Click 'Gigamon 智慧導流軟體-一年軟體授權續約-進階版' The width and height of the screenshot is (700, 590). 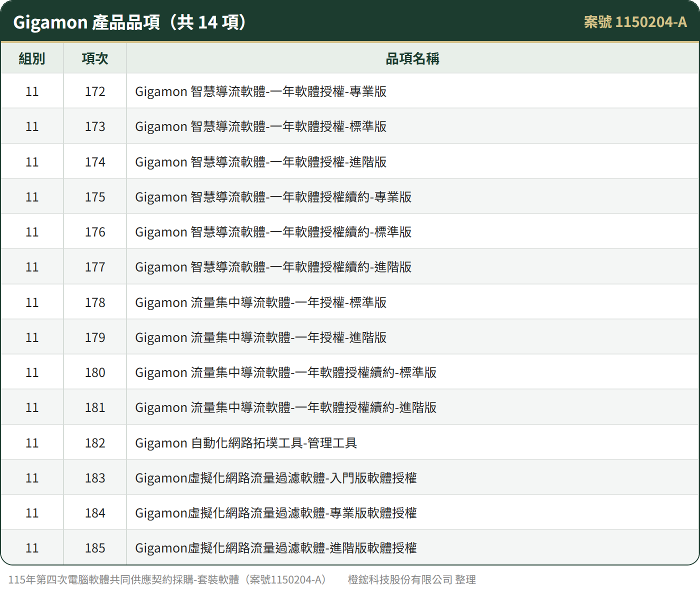click(273, 267)
